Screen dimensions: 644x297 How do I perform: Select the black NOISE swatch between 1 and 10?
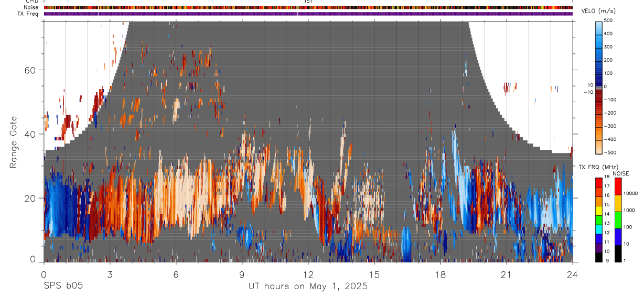[618, 253]
